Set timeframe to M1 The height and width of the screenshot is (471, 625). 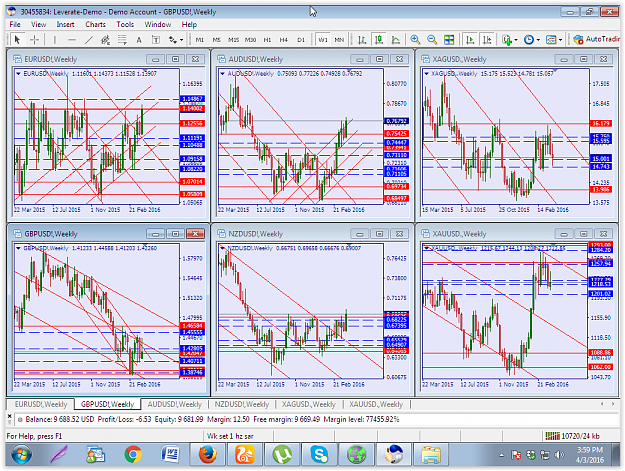pos(200,39)
